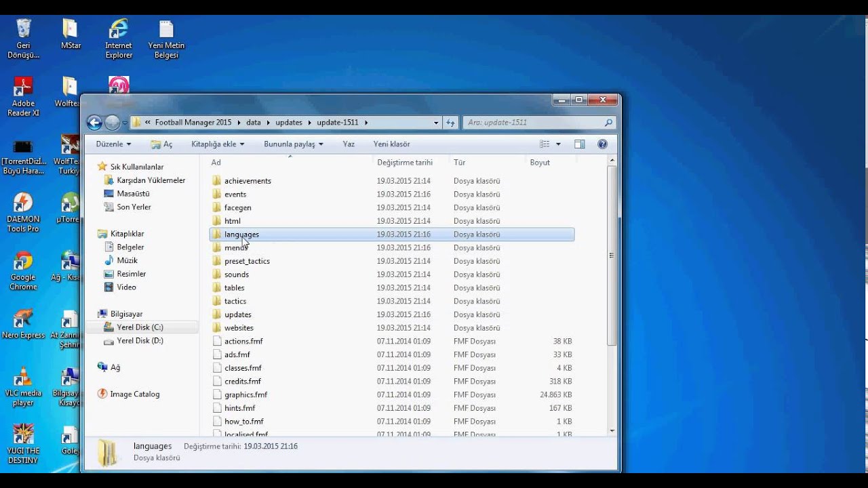Launch Internet Explorer from desktop
The height and width of the screenshot is (488, 868).
coord(119,39)
